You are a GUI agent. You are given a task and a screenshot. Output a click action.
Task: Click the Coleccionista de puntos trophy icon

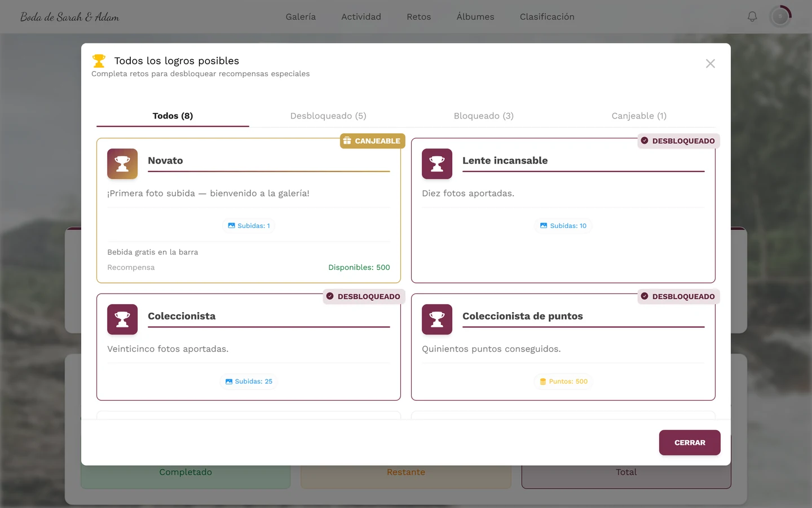[437, 319]
